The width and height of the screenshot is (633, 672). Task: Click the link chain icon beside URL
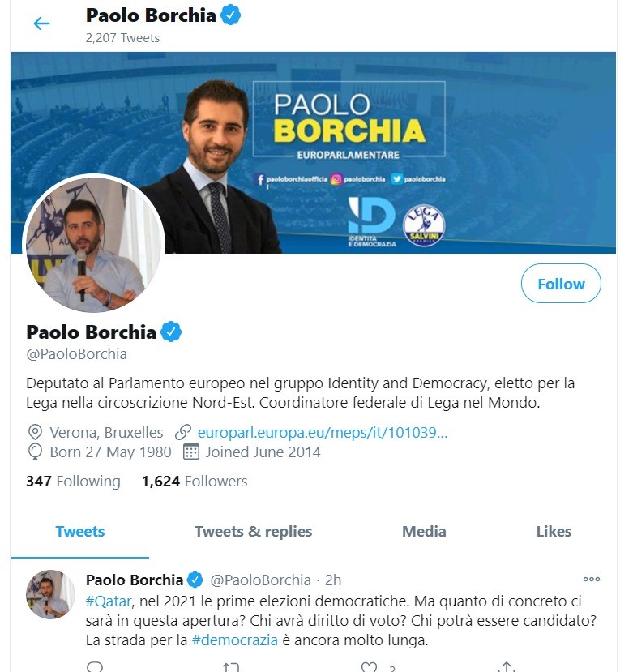point(183,432)
